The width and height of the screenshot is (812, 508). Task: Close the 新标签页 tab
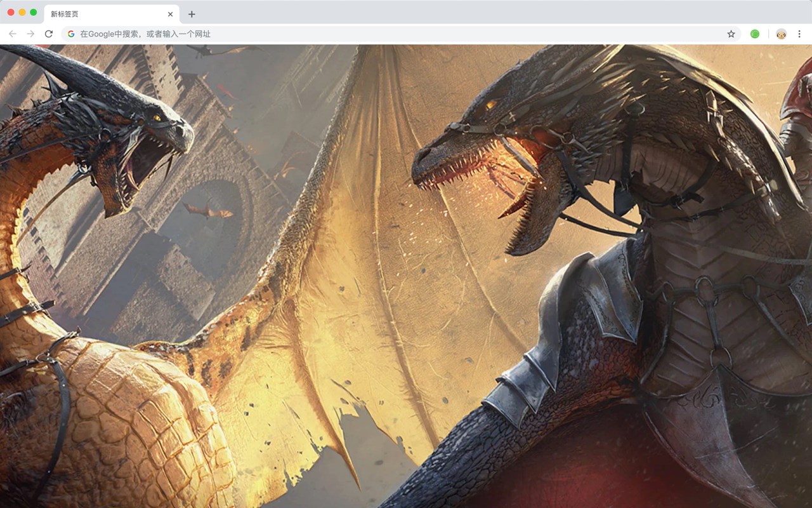point(170,14)
